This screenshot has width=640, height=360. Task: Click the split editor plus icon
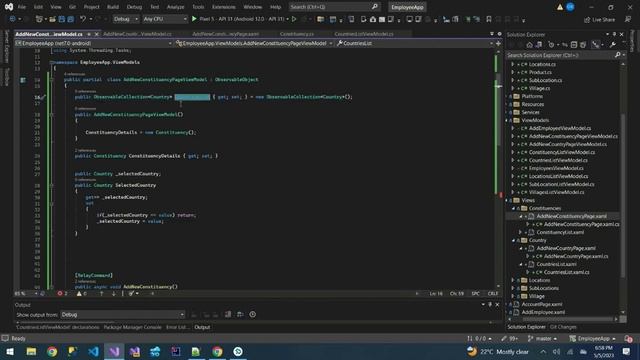click(x=498, y=43)
